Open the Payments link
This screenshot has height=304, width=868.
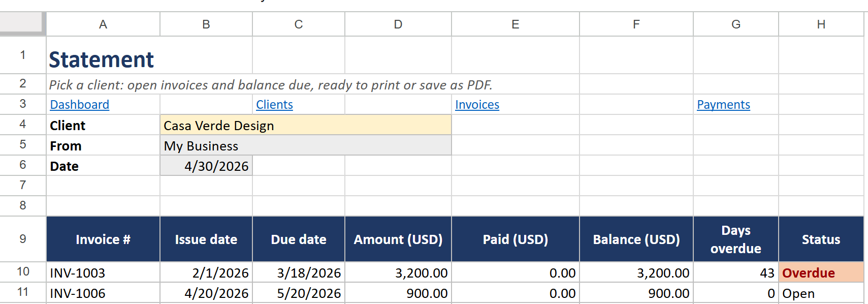point(723,105)
